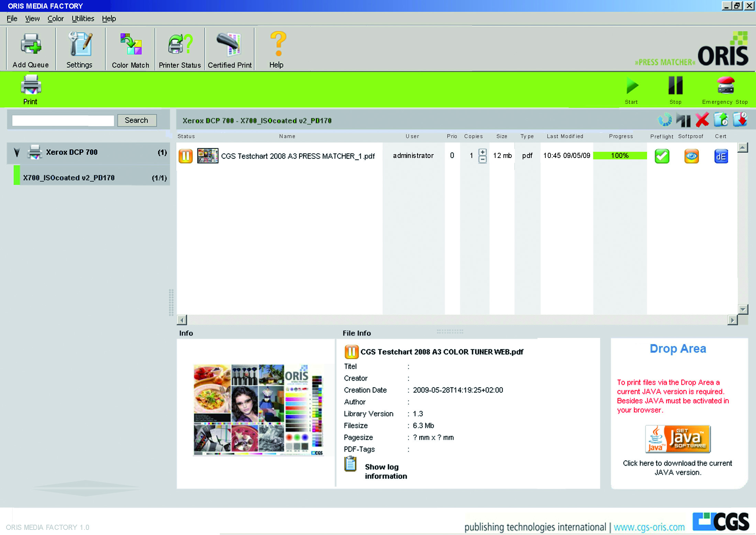Open the Color menu
The width and height of the screenshot is (756, 535).
click(x=55, y=19)
